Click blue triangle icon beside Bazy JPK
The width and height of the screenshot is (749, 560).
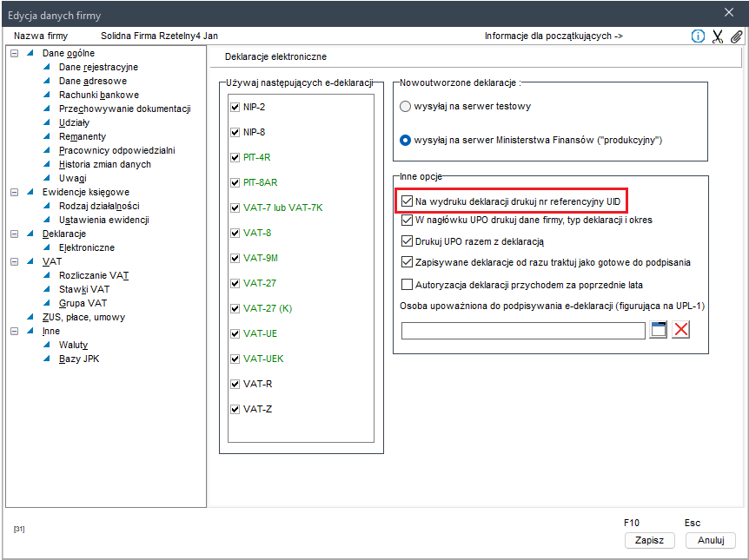tap(46, 359)
